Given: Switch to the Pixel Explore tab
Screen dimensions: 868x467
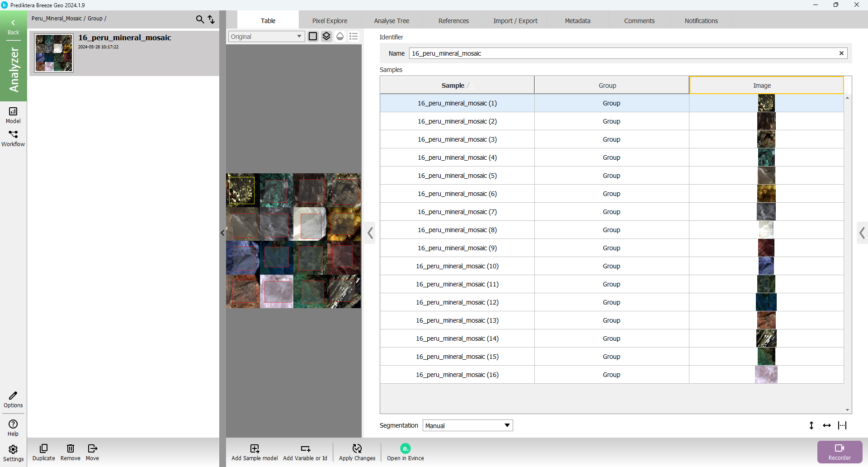Looking at the screenshot, I should 330,21.
